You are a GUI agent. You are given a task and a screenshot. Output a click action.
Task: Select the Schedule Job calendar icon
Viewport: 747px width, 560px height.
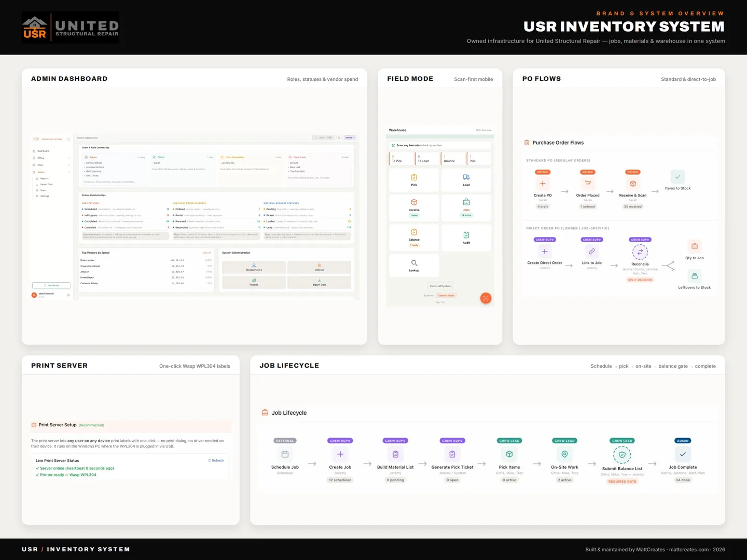point(285,454)
